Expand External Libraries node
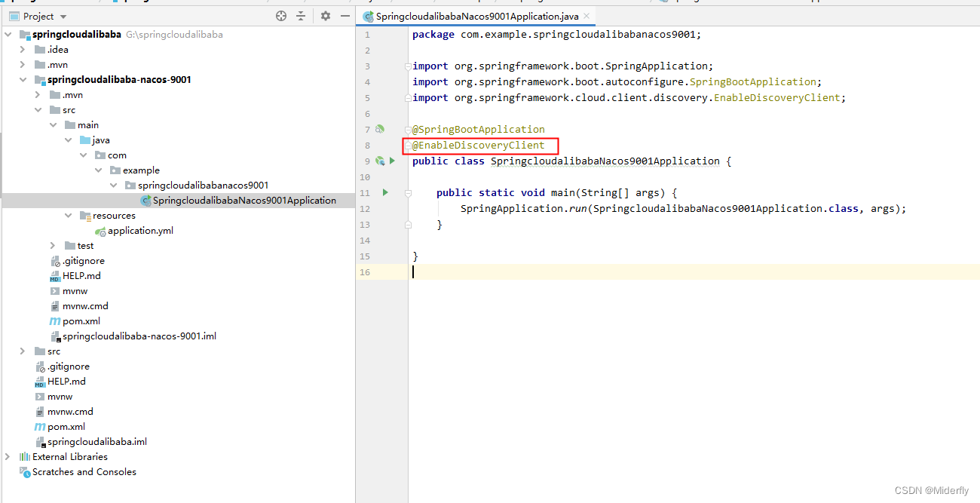The image size is (980, 503). [x=8, y=457]
